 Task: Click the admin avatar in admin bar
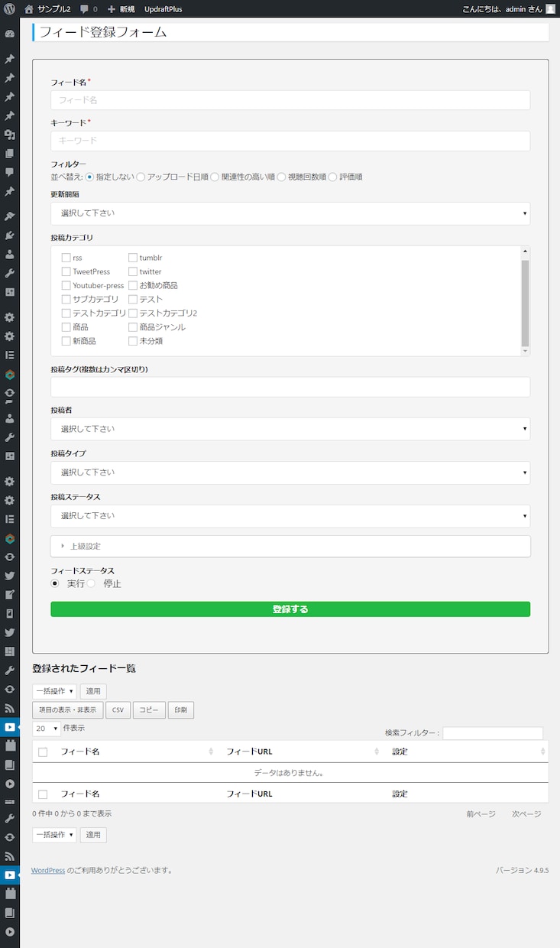[550, 9]
